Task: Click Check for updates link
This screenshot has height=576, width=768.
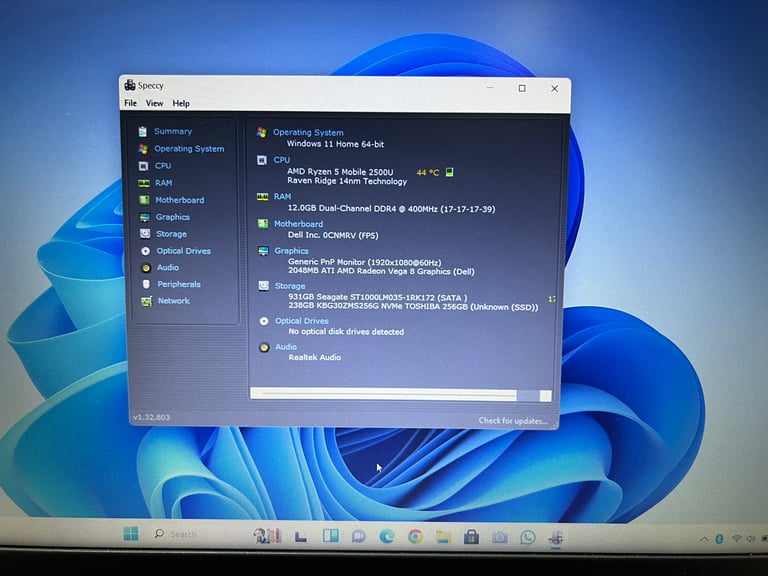Action: [x=513, y=421]
